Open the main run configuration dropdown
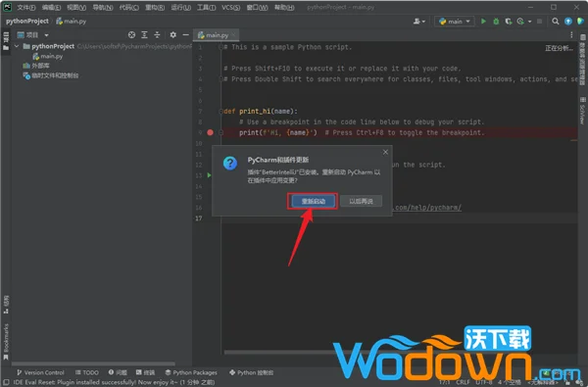The width and height of the screenshot is (588, 387). tap(455, 22)
